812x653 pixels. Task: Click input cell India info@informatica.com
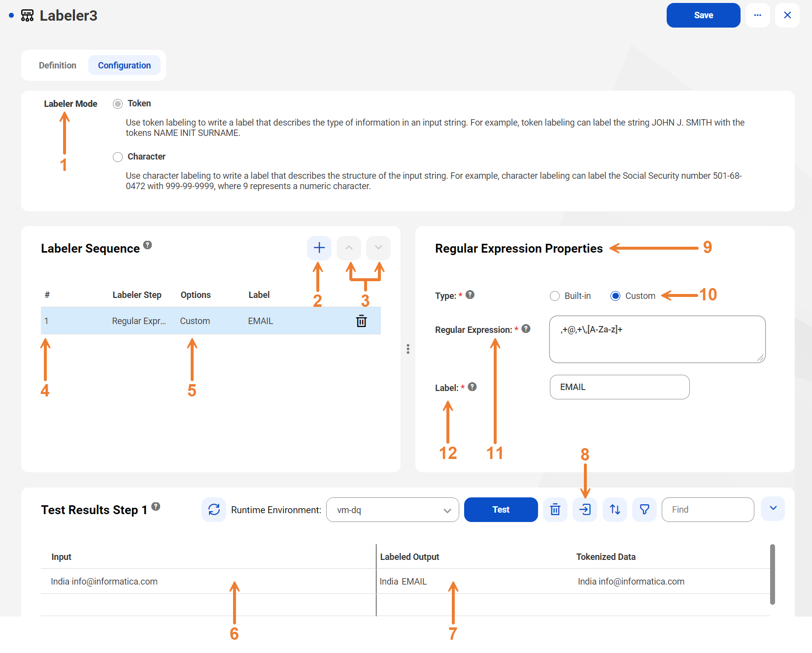coord(104,582)
